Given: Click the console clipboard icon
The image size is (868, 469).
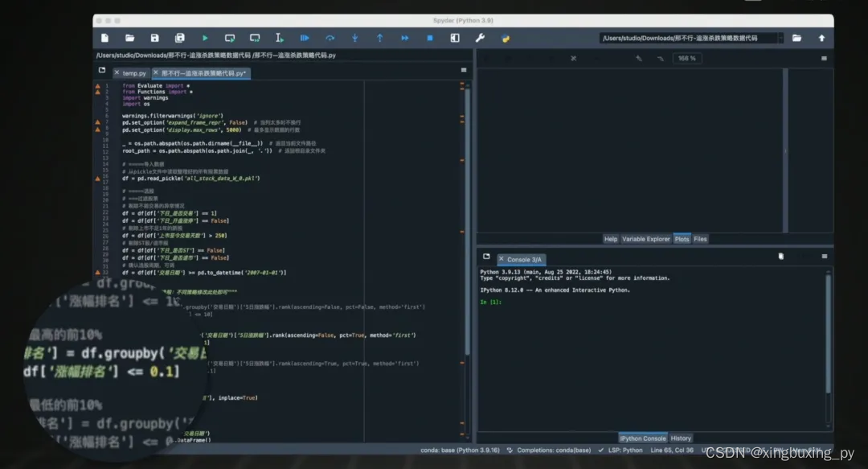Looking at the screenshot, I should tap(780, 256).
